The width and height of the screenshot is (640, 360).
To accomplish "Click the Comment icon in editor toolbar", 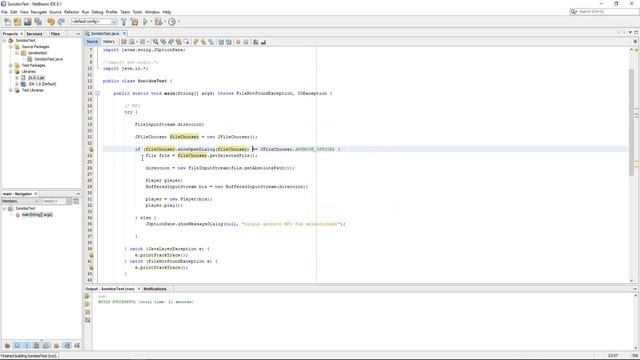I will (x=256, y=42).
